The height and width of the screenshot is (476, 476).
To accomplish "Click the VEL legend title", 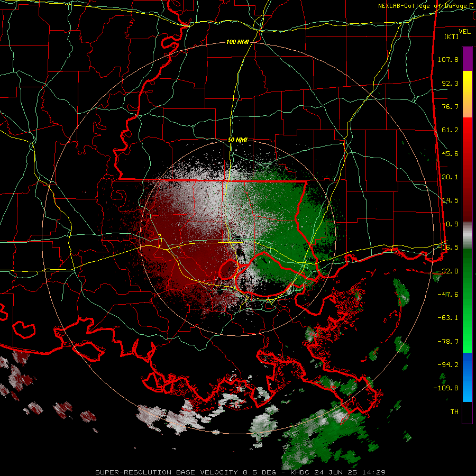I will click(x=464, y=32).
